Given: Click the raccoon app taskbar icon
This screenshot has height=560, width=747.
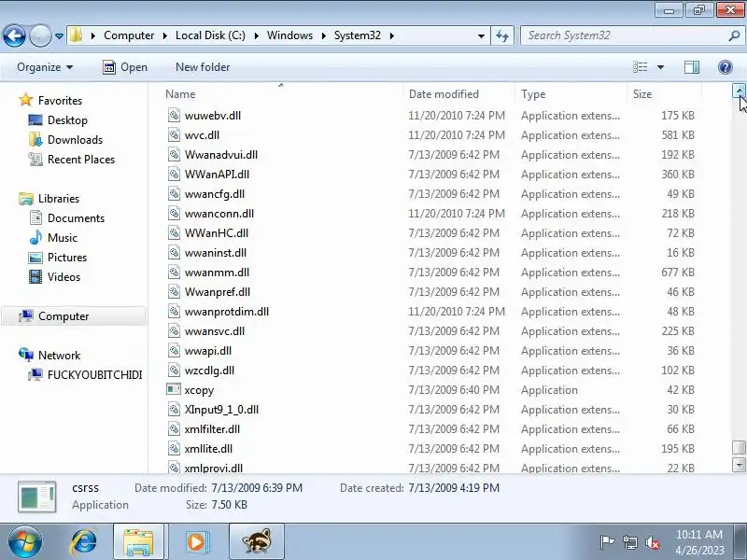Looking at the screenshot, I should [x=256, y=542].
